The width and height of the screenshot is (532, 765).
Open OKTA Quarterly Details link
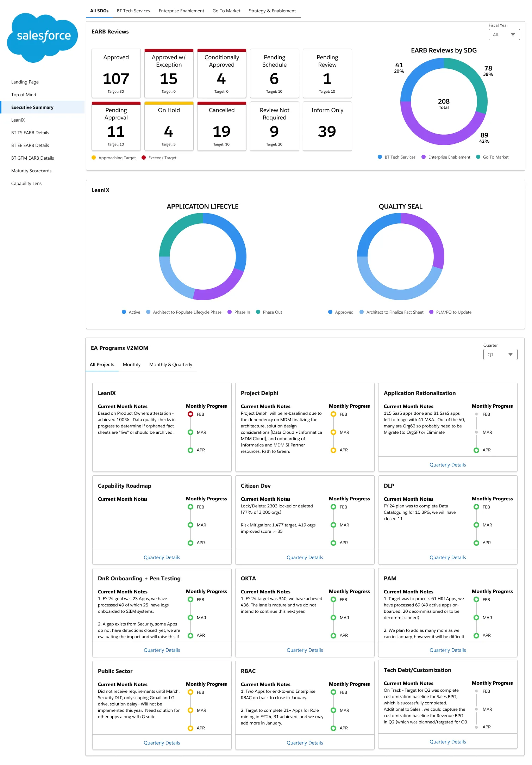[x=305, y=650]
